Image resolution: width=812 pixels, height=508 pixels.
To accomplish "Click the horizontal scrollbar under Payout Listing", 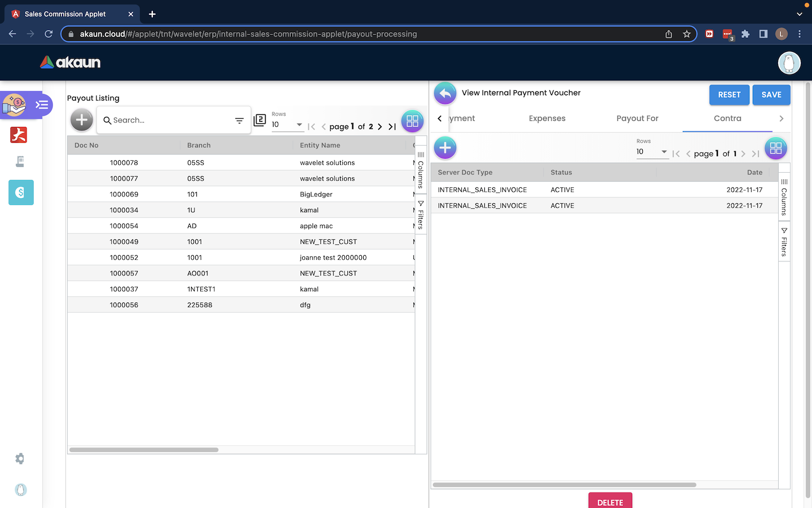I will pos(144,450).
